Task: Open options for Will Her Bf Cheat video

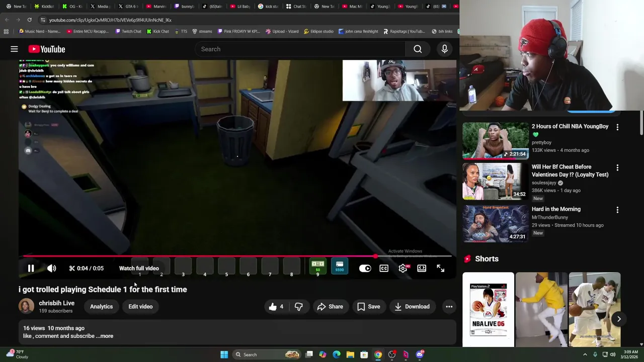Action: 617,167
